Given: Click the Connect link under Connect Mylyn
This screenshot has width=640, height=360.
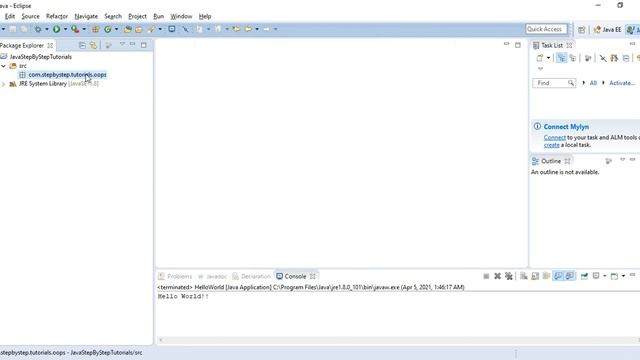Looking at the screenshot, I should click(555, 138).
